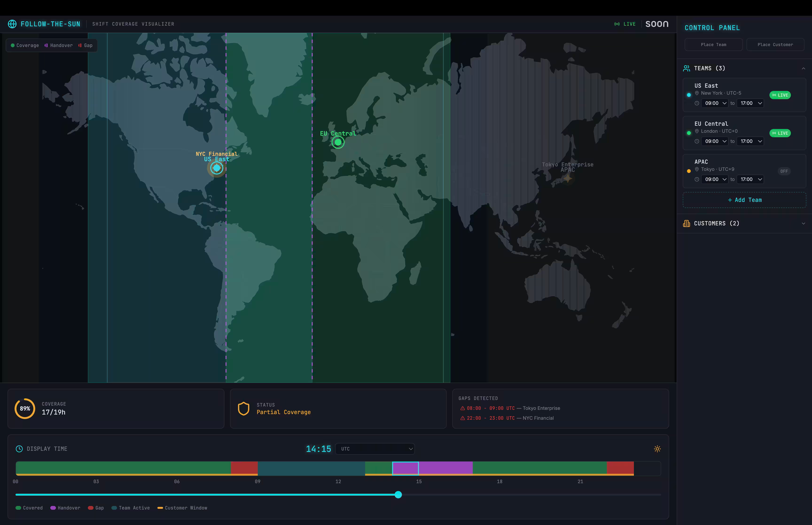
Task: Click the soon logo in the header
Action: tap(657, 24)
